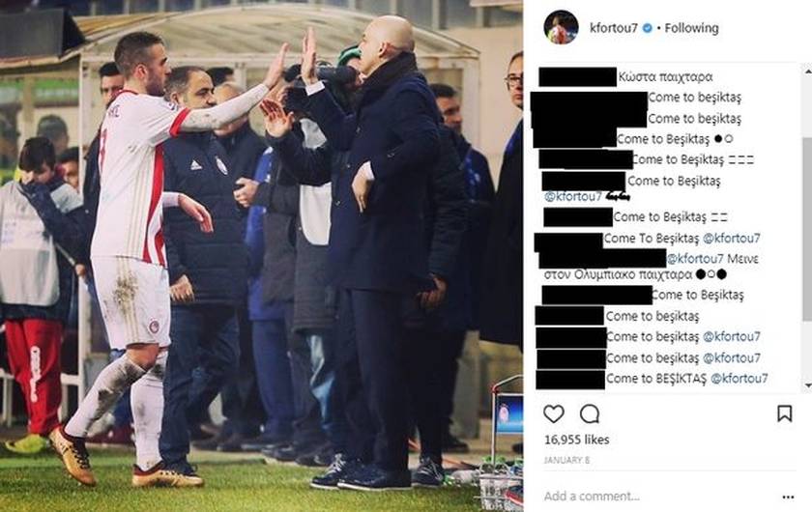Toggle the Following status button
Screen dimensions: 812x512
691,28
